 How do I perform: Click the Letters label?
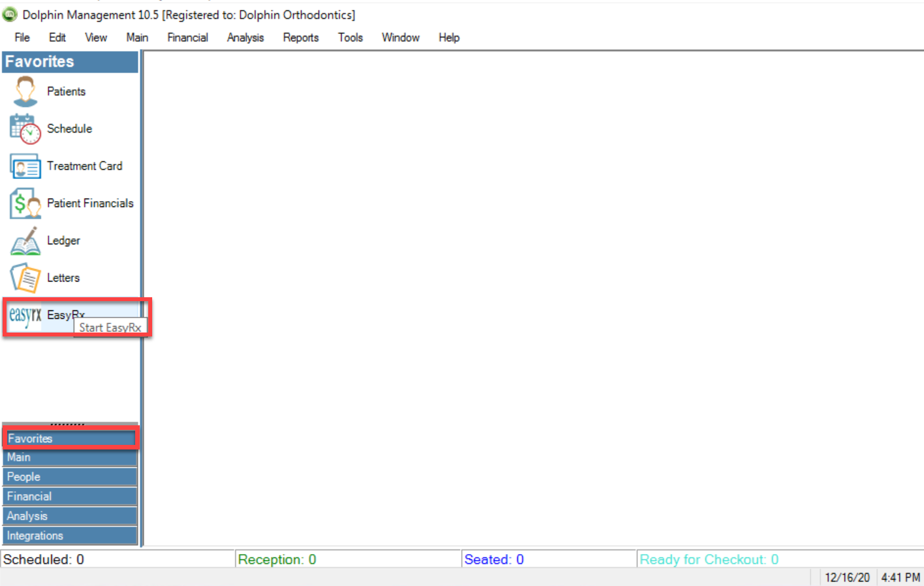tap(63, 278)
